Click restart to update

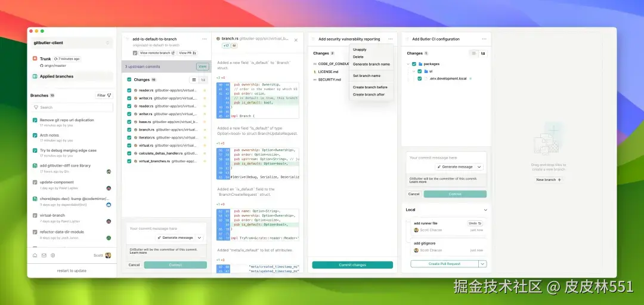click(x=72, y=270)
